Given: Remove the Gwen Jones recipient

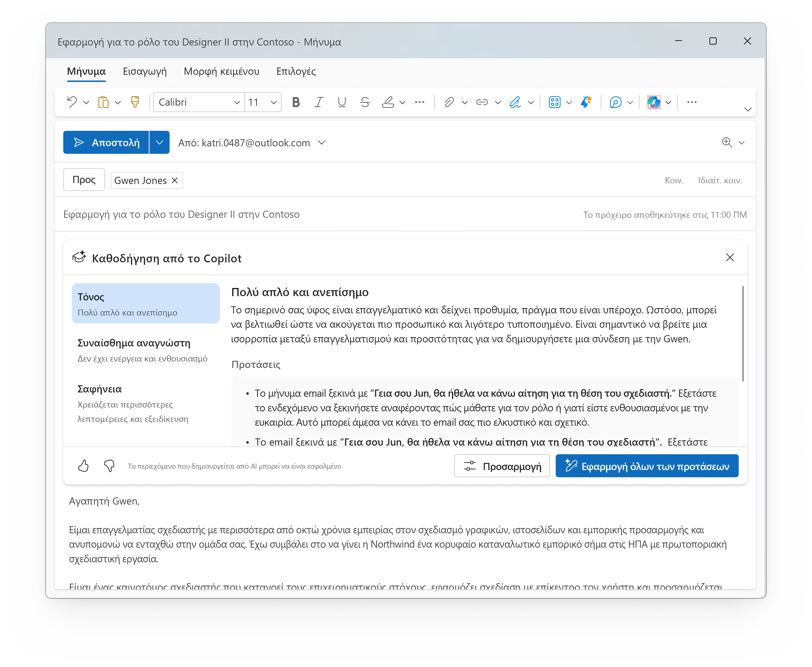Looking at the screenshot, I should pos(175,181).
